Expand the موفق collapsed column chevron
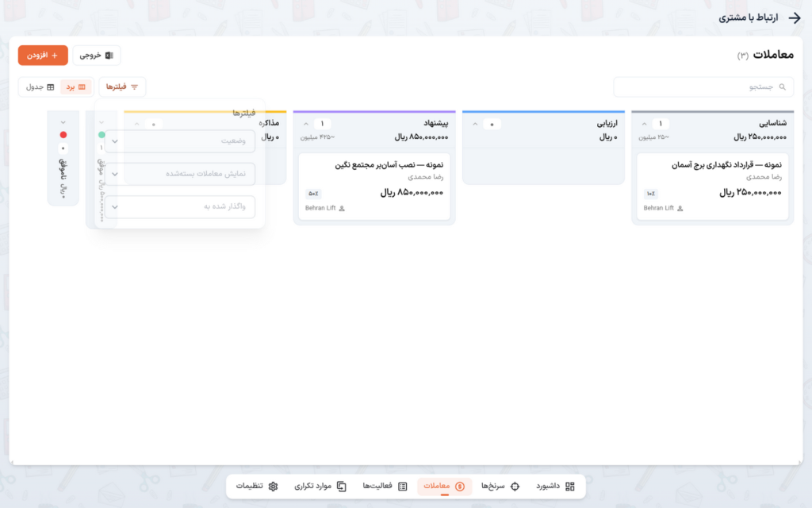This screenshot has height=508, width=812. 101,122
